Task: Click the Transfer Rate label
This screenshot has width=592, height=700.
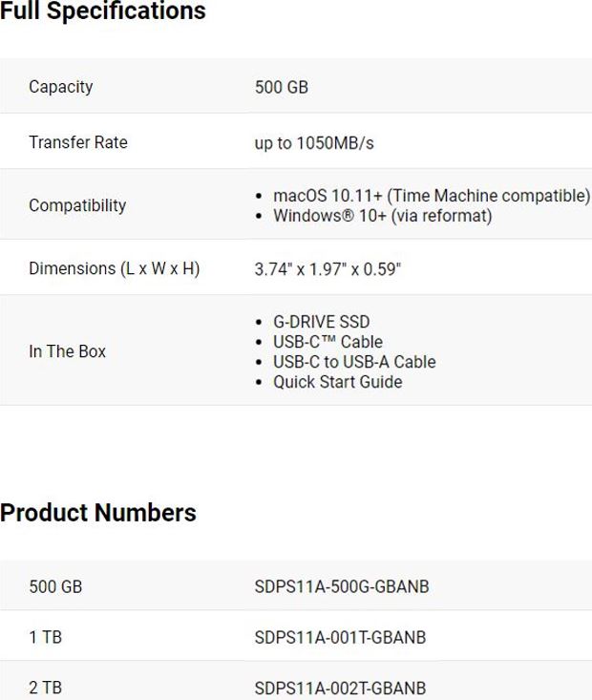Action: click(77, 142)
